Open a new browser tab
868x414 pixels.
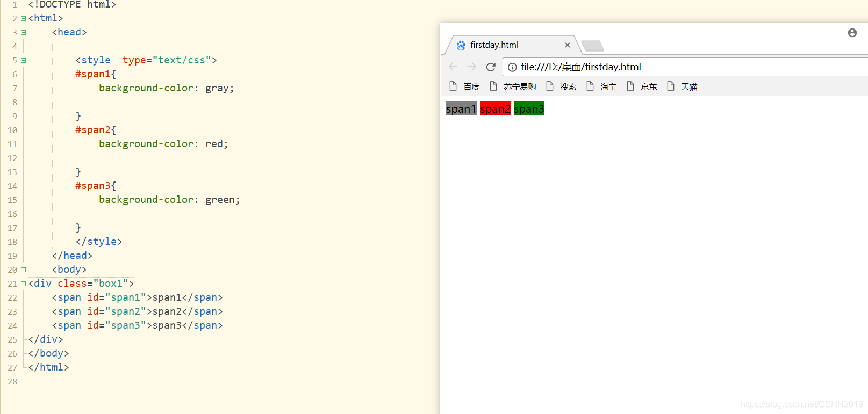point(592,46)
